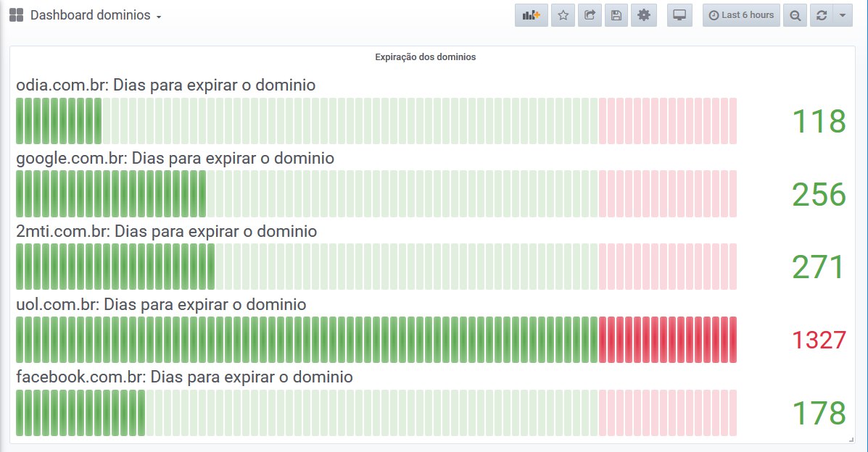Star this dashboard as favorite
Viewport: 868px width, 452px height.
563,15
